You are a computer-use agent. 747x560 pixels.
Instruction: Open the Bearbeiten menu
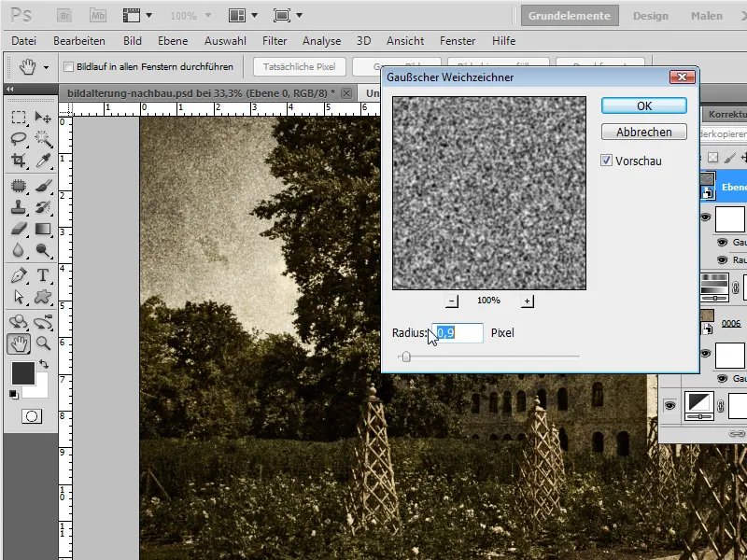coord(79,41)
